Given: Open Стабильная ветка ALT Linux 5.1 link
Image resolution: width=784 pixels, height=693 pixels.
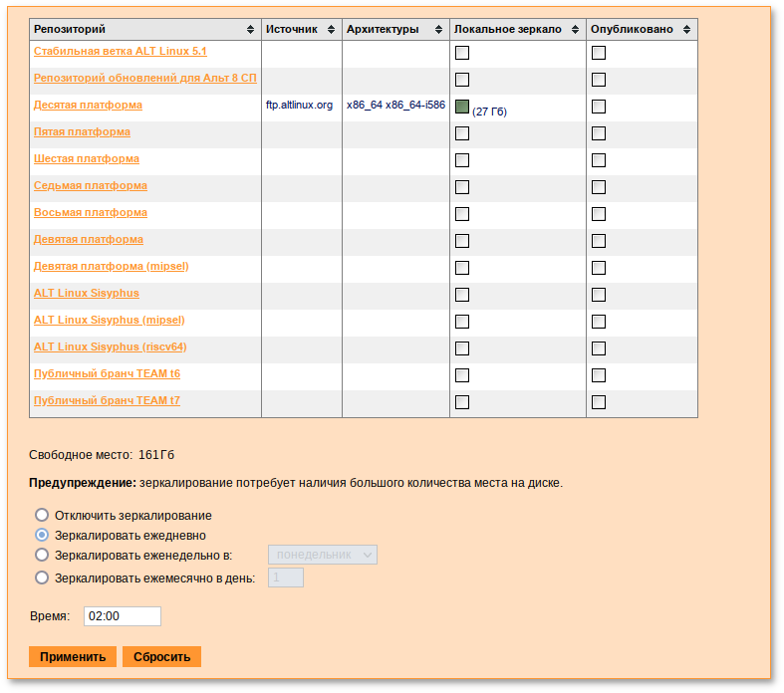Looking at the screenshot, I should pyautogui.click(x=120, y=51).
